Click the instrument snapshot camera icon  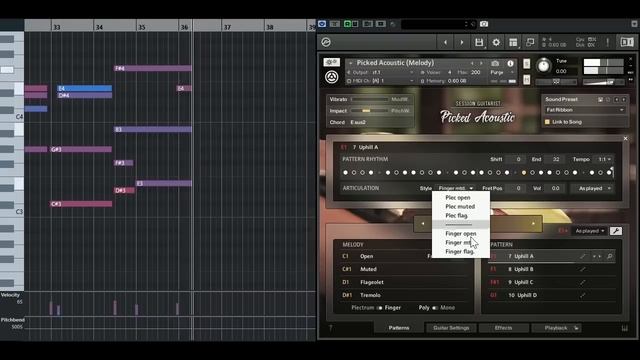pyautogui.click(x=495, y=63)
